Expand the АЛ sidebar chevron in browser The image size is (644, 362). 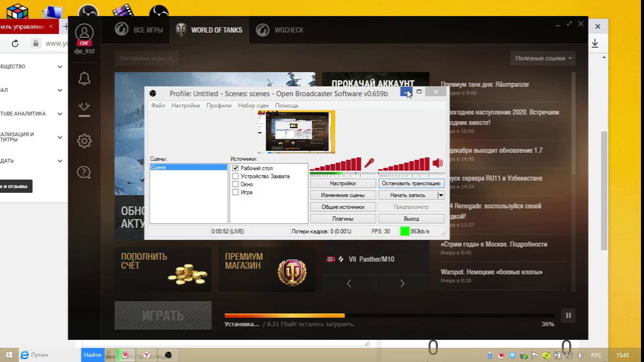pyautogui.click(x=60, y=90)
